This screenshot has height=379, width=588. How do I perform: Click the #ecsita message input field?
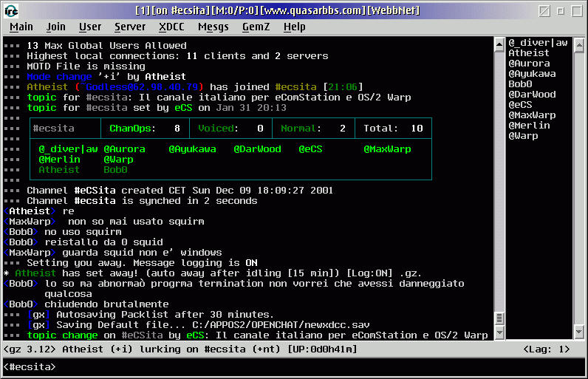295,366
